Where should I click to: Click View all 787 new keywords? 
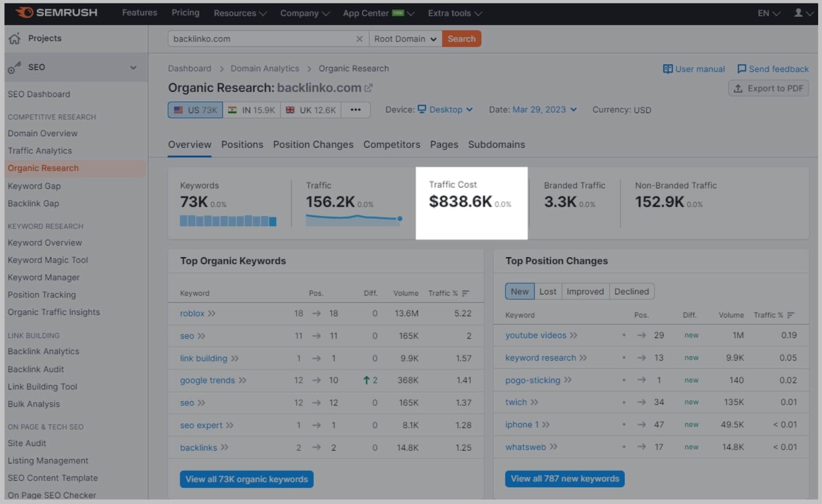pyautogui.click(x=565, y=479)
